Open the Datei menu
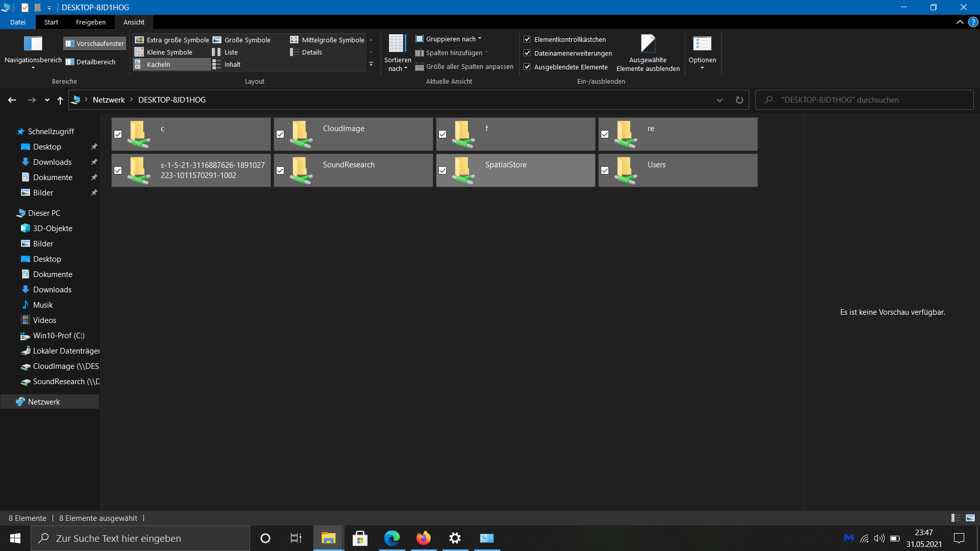Image resolution: width=980 pixels, height=551 pixels. [x=18, y=22]
